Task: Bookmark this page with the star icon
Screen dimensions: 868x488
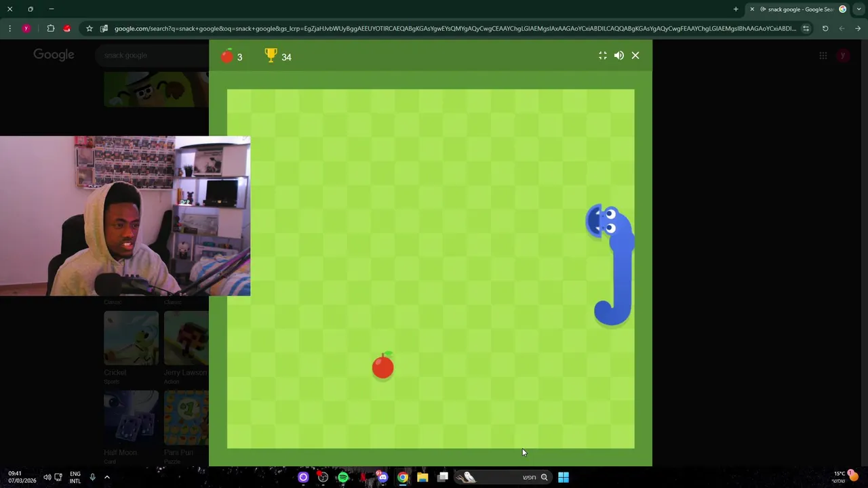Action: pos(89,28)
